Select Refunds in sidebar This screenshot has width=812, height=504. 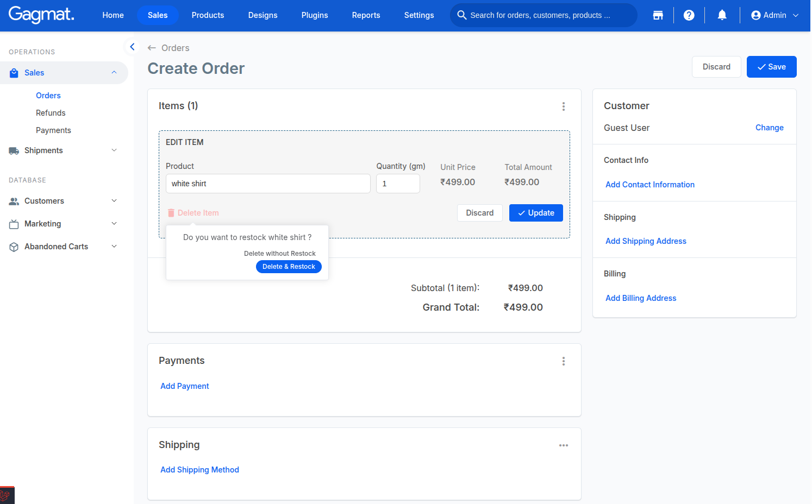coord(51,113)
